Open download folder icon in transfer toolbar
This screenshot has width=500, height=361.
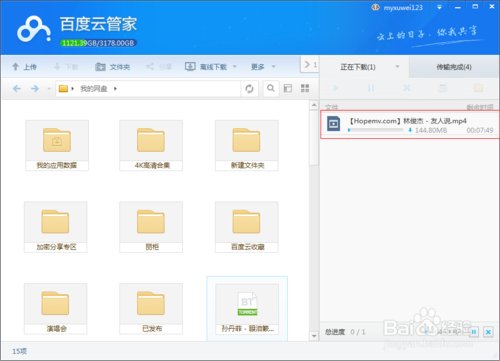(x=478, y=88)
